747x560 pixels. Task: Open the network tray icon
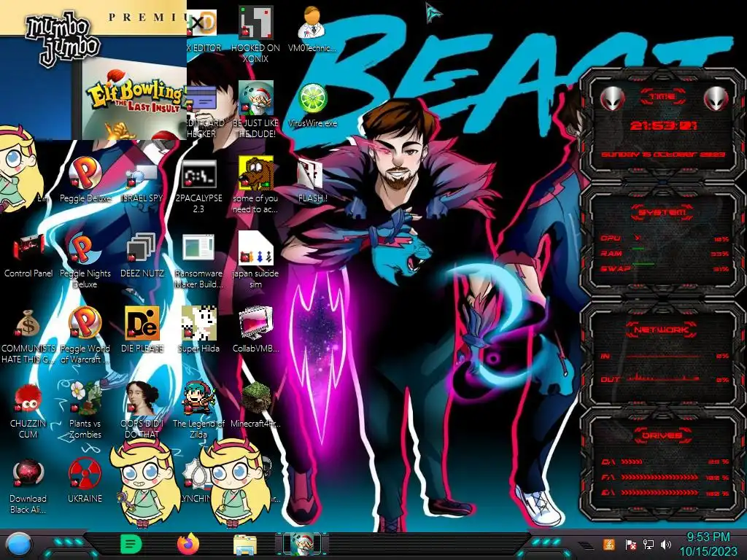pyautogui.click(x=649, y=545)
